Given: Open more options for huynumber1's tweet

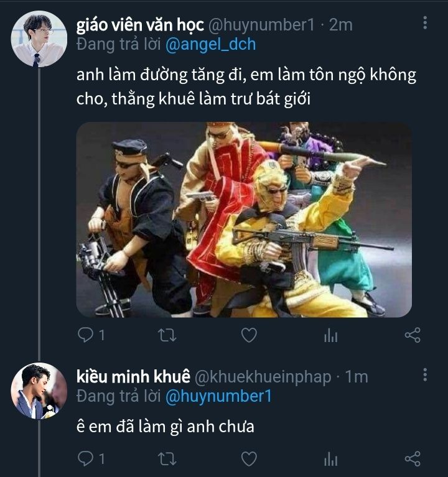Looking at the screenshot, I should tap(425, 24).
